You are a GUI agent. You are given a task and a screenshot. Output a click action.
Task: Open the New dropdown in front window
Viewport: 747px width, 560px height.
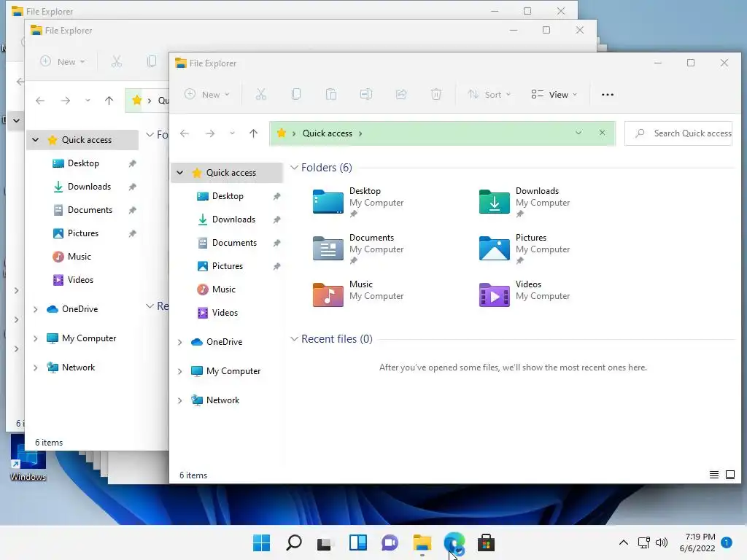[x=207, y=94]
